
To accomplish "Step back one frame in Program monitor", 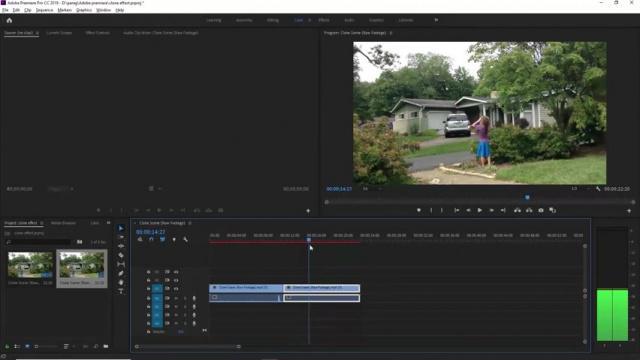I will (x=468, y=210).
